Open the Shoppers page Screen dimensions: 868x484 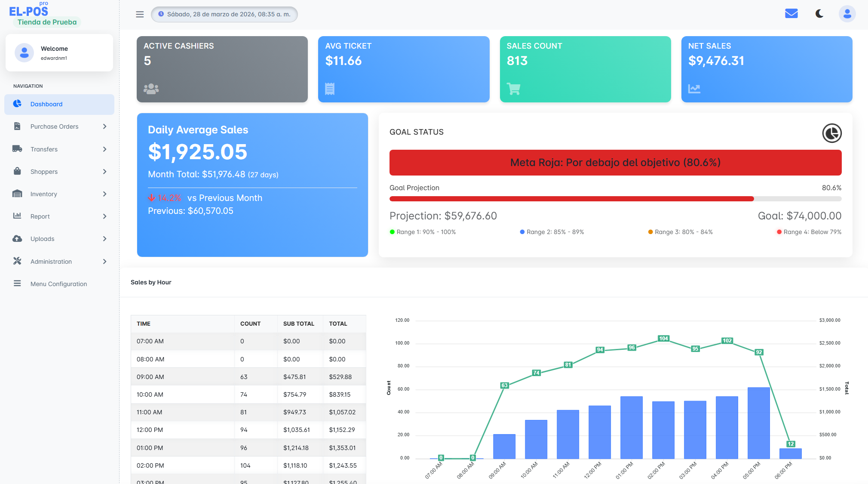(44, 171)
